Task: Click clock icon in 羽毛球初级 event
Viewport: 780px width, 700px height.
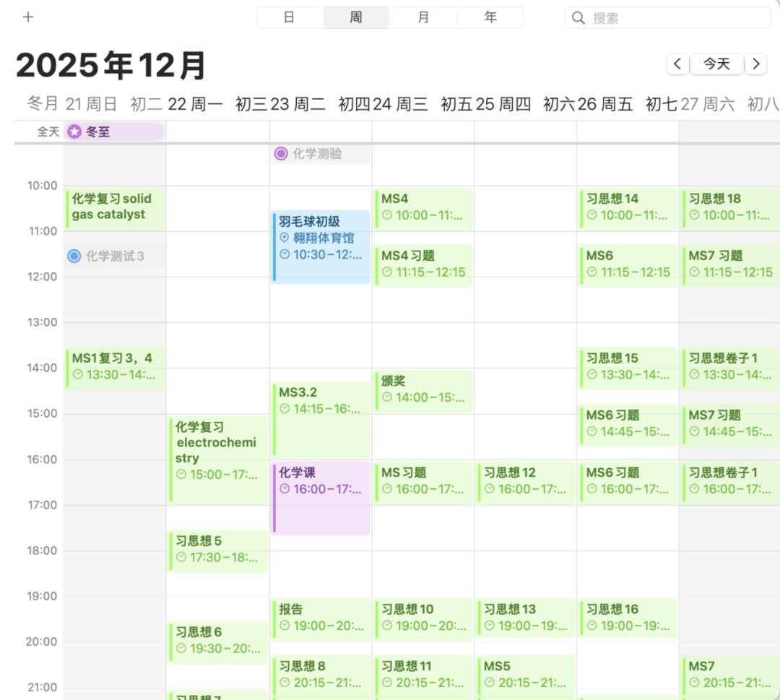Action: [x=285, y=254]
